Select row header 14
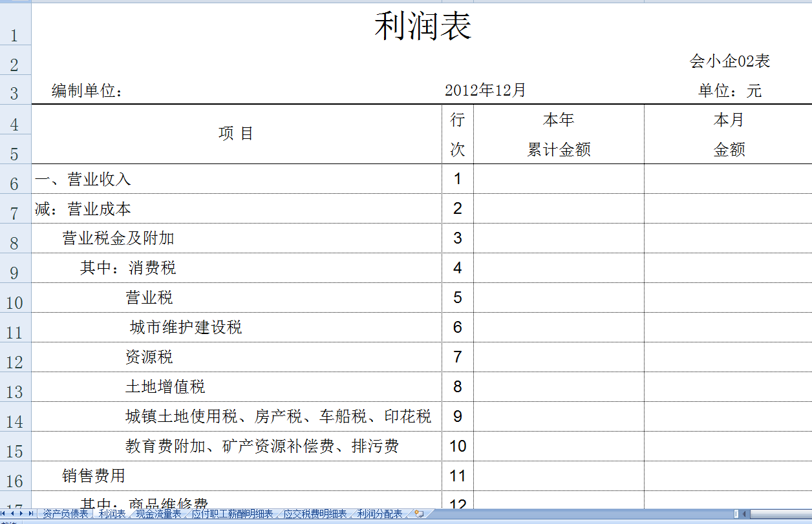This screenshot has width=812, height=524. pyautogui.click(x=16, y=417)
